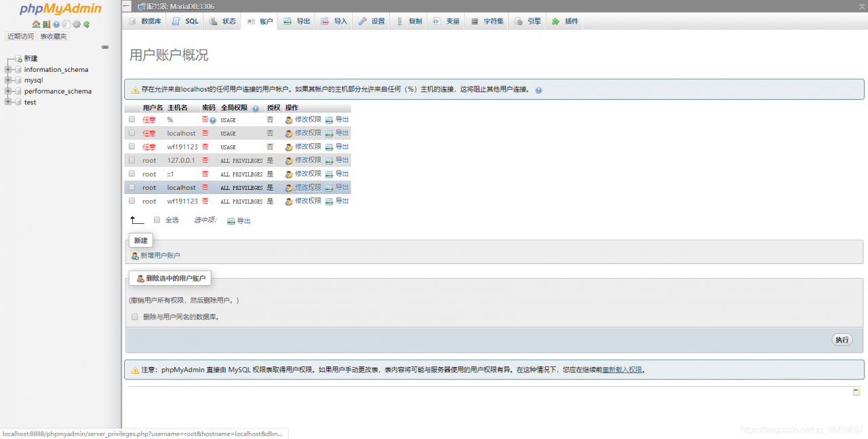This screenshot has width=868, height=439.
Task: Click the database icon beside information_schema
Action: coord(18,69)
